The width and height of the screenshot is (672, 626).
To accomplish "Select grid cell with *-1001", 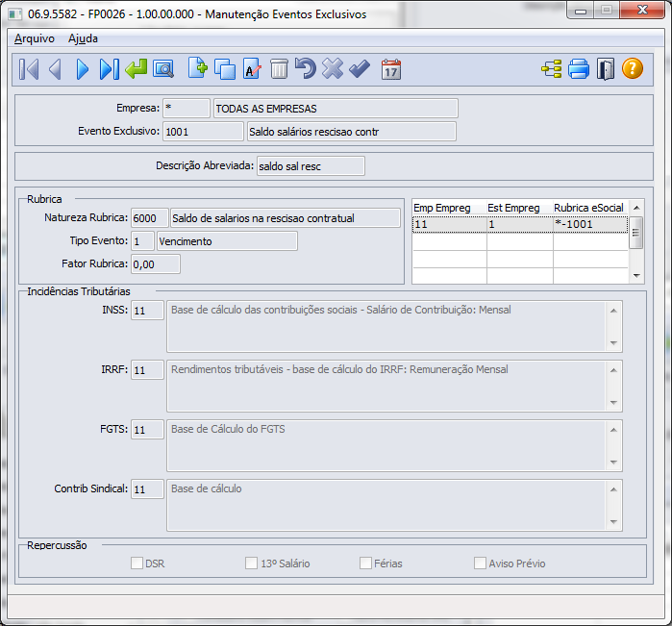I will [590, 224].
